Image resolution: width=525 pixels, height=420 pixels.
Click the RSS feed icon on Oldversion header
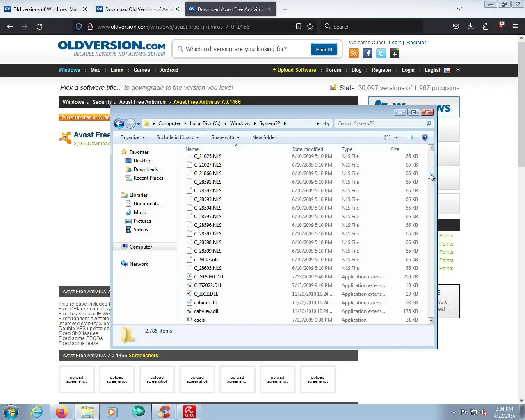click(354, 53)
